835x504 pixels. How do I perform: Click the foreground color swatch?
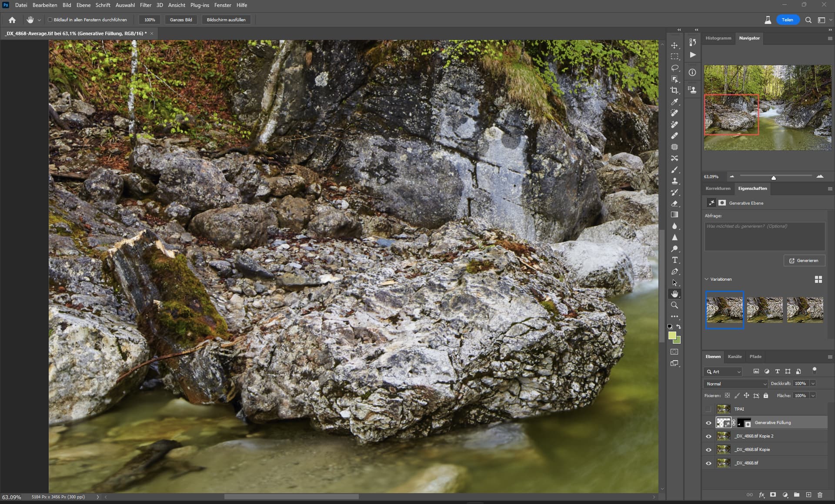coord(672,336)
